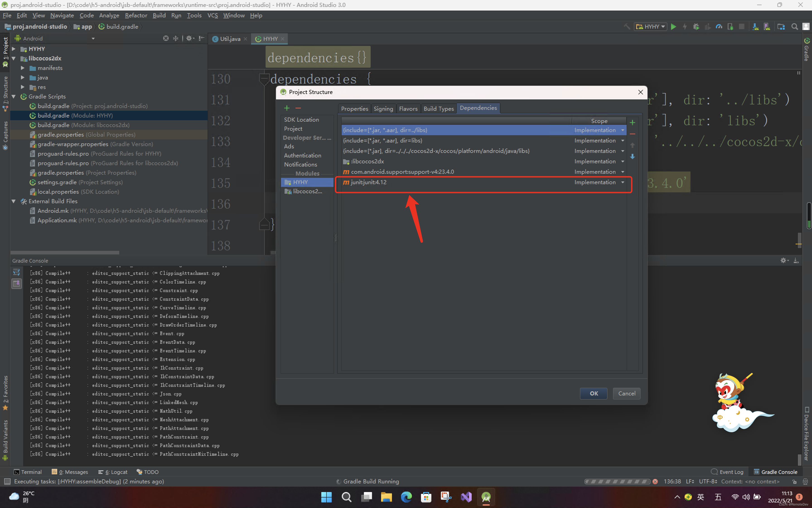Click bottom-left tool window toggle icon
The width and height of the screenshot is (812, 508).
[x=7, y=481]
